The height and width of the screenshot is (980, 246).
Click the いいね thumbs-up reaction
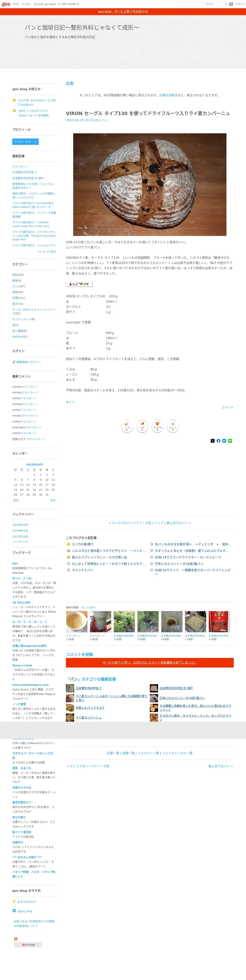(x=127, y=426)
